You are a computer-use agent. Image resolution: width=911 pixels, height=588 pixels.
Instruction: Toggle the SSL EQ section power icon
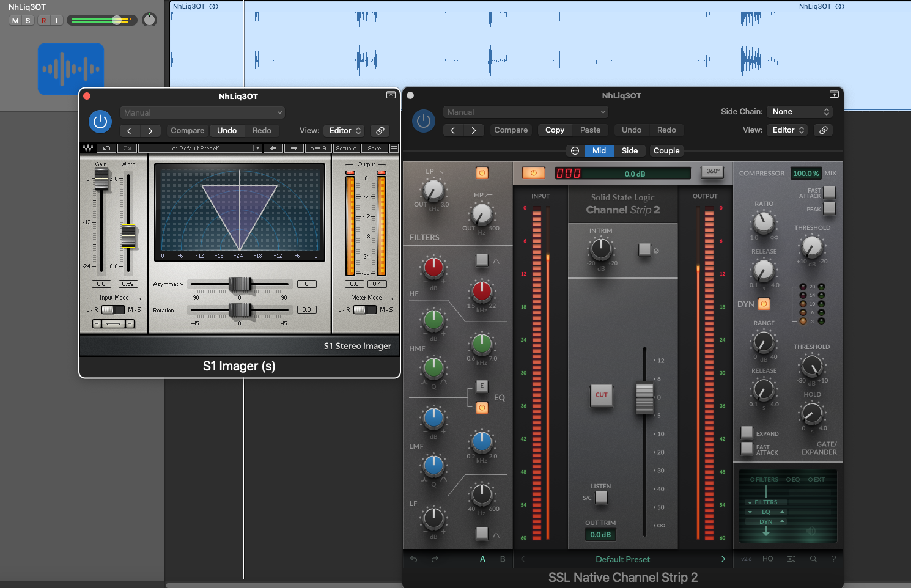click(482, 407)
